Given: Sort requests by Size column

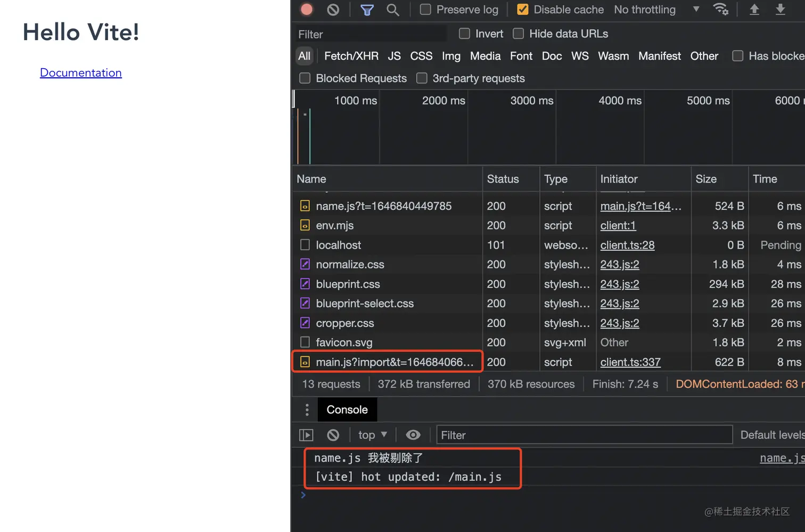Looking at the screenshot, I should [x=719, y=179].
